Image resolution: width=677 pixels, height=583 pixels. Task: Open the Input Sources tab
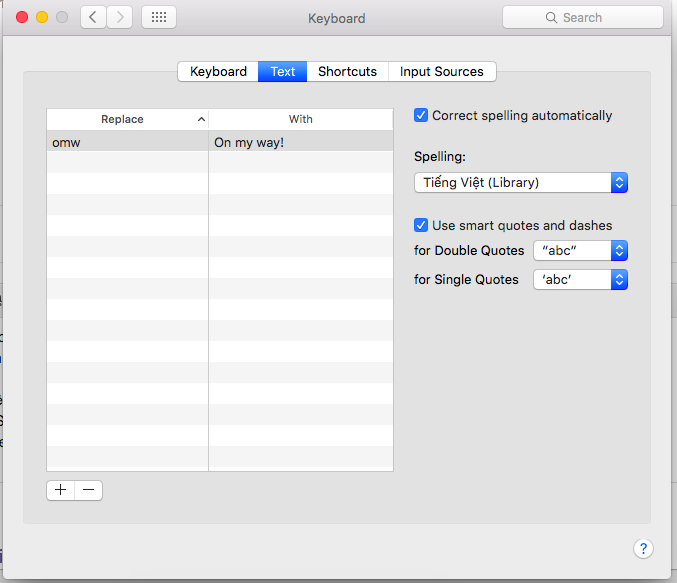click(442, 71)
